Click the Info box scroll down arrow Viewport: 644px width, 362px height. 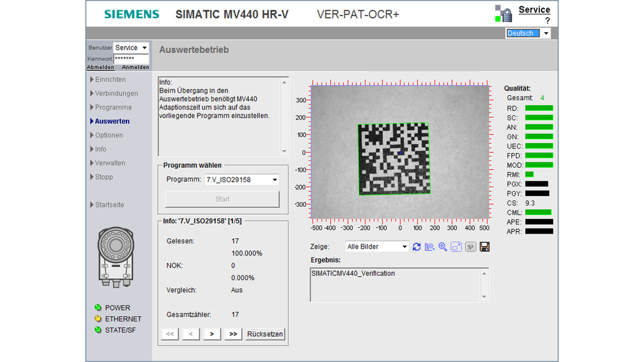284,151
